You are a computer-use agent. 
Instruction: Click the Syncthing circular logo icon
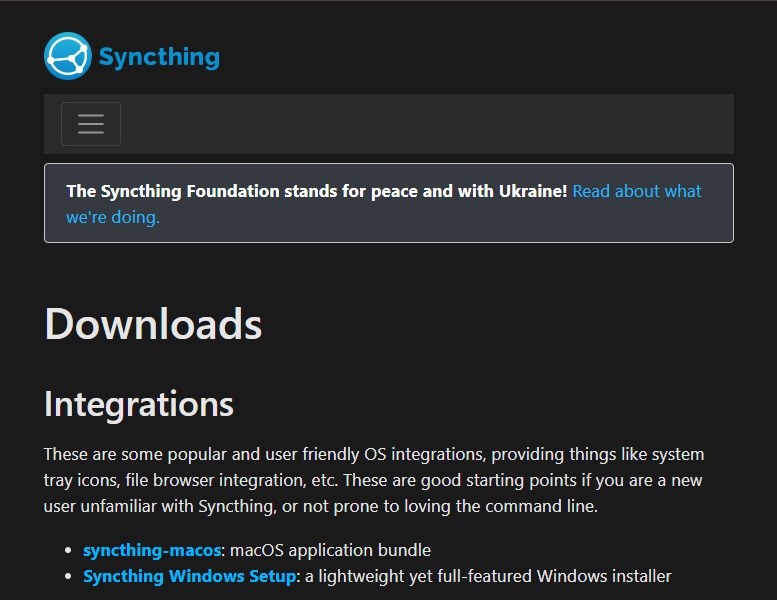[x=67, y=56]
